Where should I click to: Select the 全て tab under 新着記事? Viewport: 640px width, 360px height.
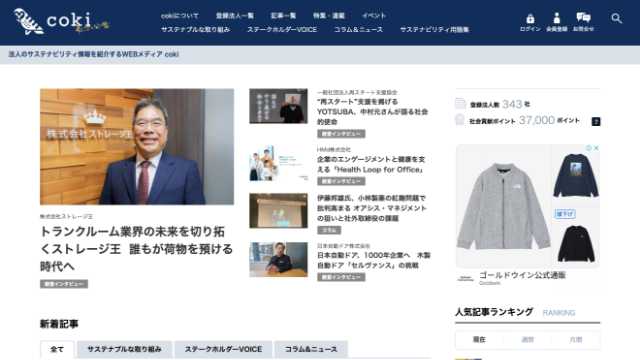(x=57, y=349)
